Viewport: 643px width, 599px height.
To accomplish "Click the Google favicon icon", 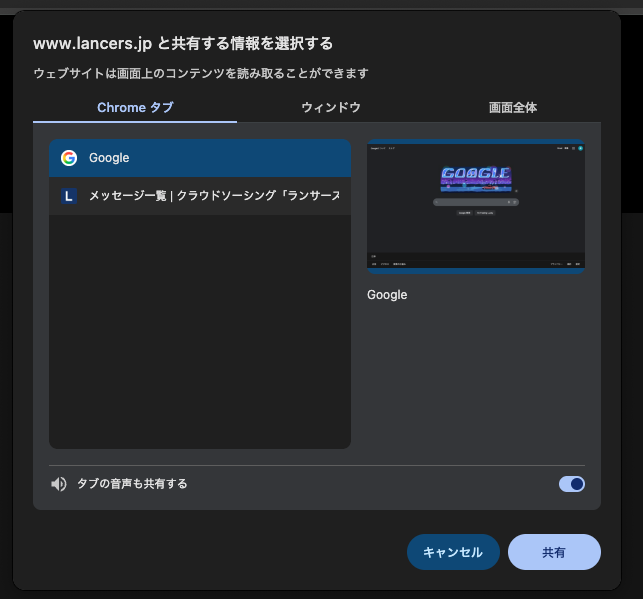I will 69,158.
